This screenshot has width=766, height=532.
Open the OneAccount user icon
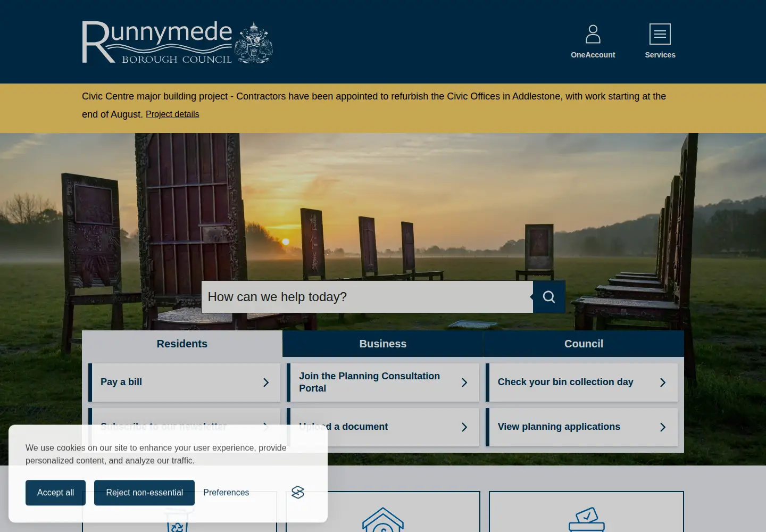point(593,34)
